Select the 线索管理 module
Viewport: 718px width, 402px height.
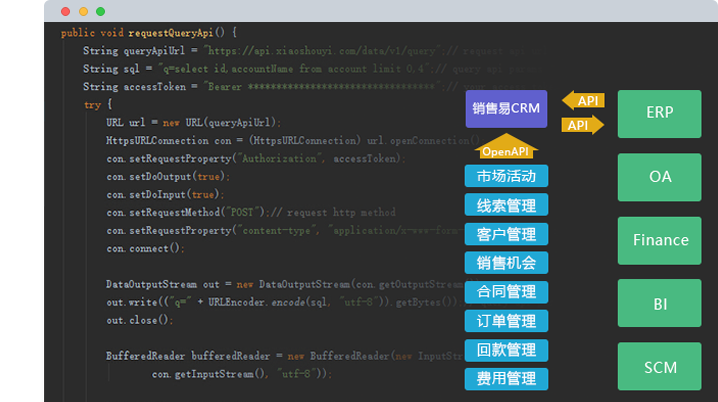pos(506,205)
